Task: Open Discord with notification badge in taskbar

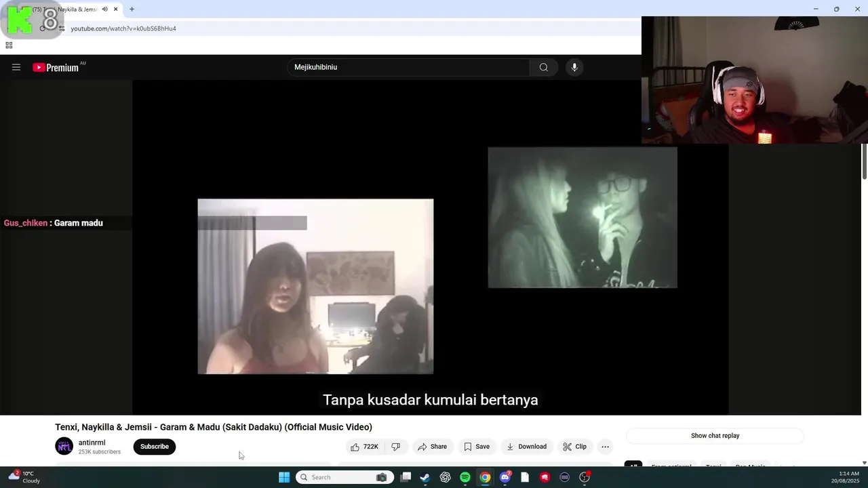Action: [505, 477]
